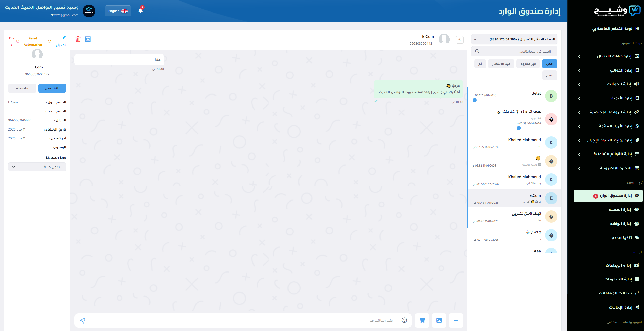Click the red trash delete conversation icon
This screenshot has width=644, height=331.
[x=78, y=39]
